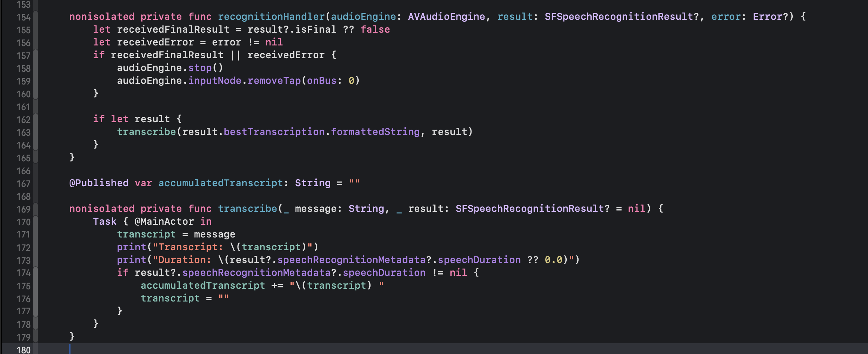Click line number 154 in the gutter
868x354 pixels.
click(23, 17)
